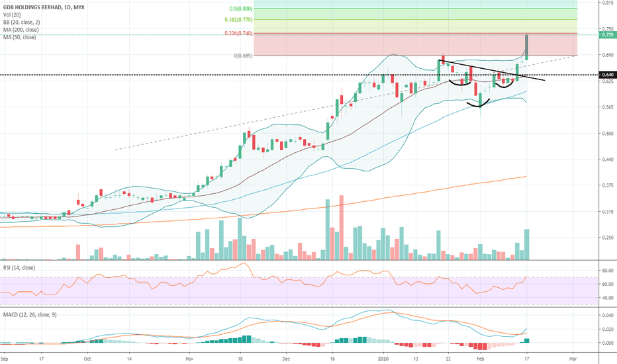Select the red Fibonacci retracement zone
This screenshot has width=617, height=364.
coord(415,44)
